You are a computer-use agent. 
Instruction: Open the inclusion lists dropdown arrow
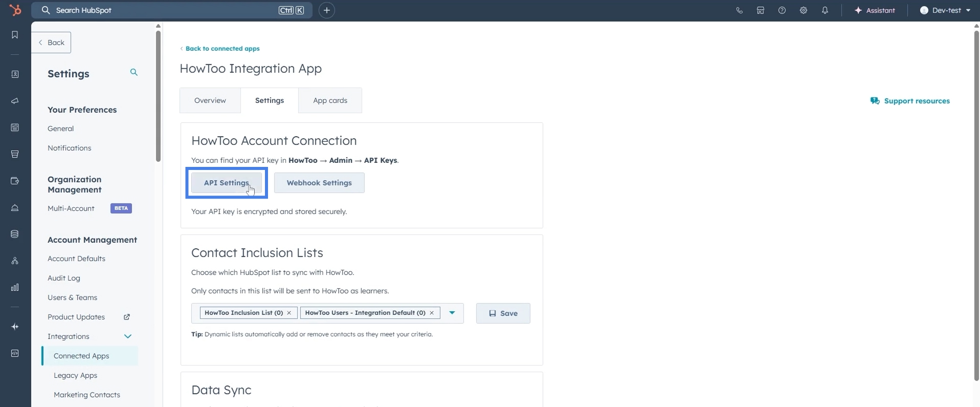[452, 313]
